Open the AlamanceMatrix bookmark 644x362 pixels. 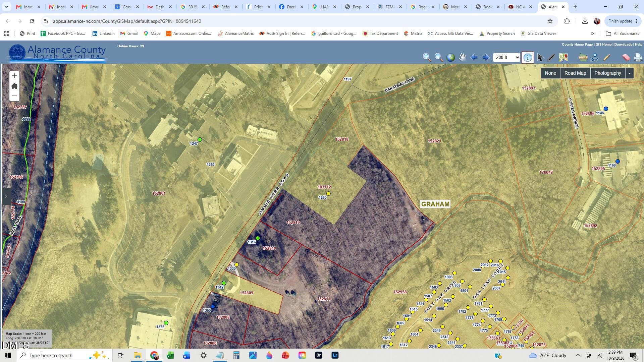coord(235,34)
